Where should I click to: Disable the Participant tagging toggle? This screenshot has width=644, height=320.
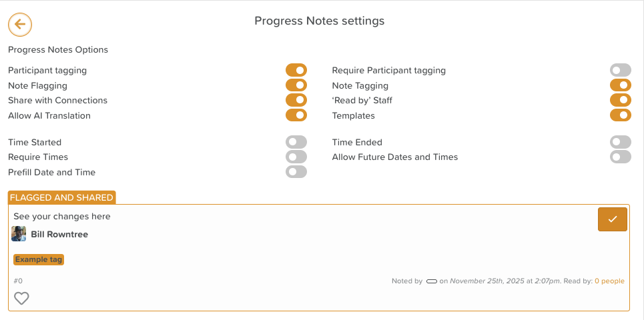coord(296,70)
